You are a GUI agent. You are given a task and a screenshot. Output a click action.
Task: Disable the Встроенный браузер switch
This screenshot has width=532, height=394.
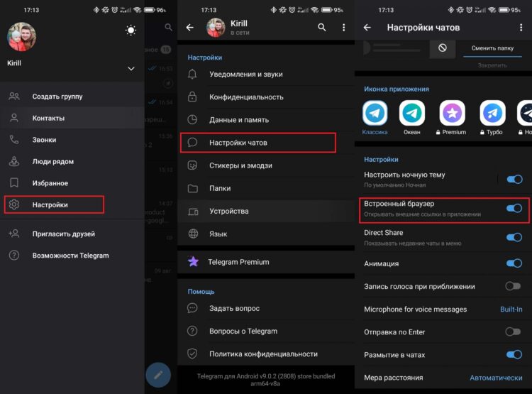(x=514, y=208)
